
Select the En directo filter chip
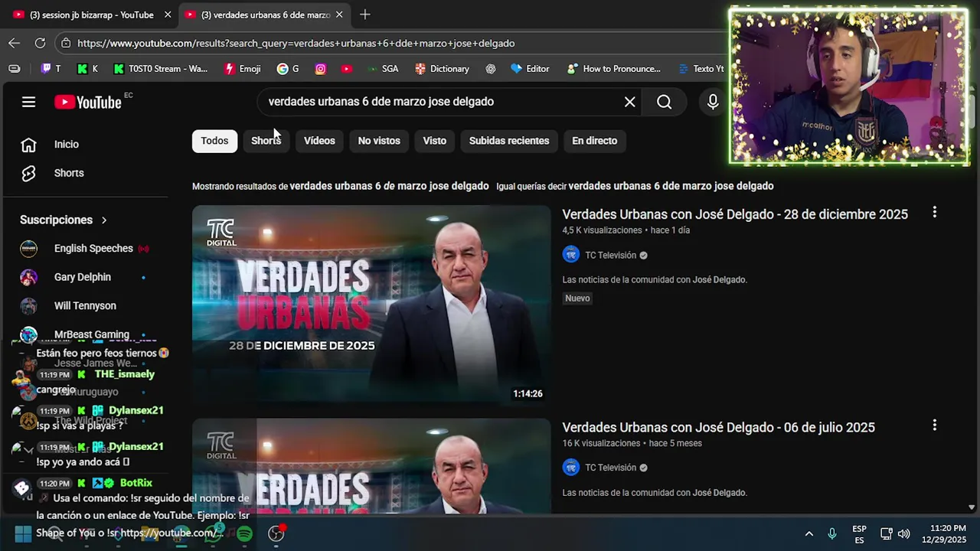(x=594, y=141)
